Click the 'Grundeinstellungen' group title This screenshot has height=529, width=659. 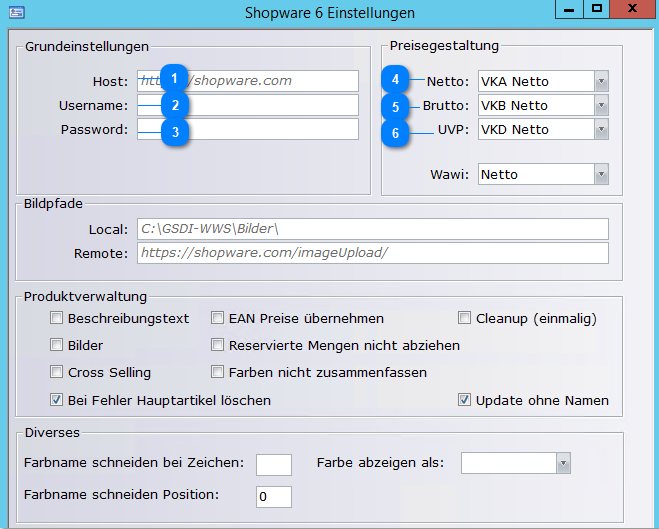click(87, 46)
